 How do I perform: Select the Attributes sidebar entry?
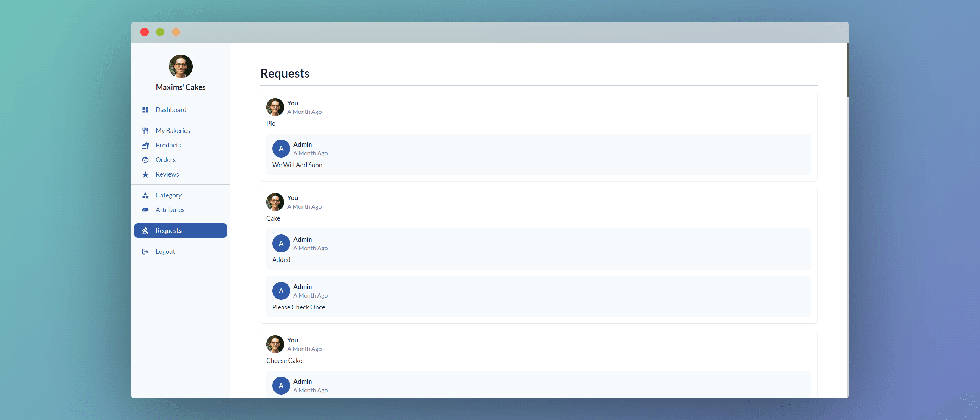click(x=170, y=209)
